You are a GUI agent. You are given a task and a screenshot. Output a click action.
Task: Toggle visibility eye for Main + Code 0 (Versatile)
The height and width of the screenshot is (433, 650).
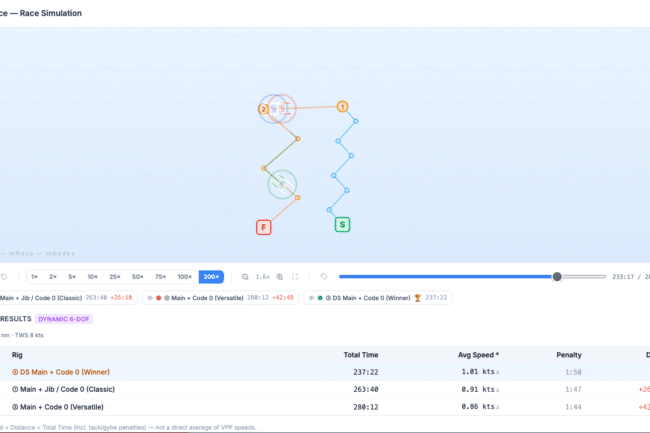150,298
